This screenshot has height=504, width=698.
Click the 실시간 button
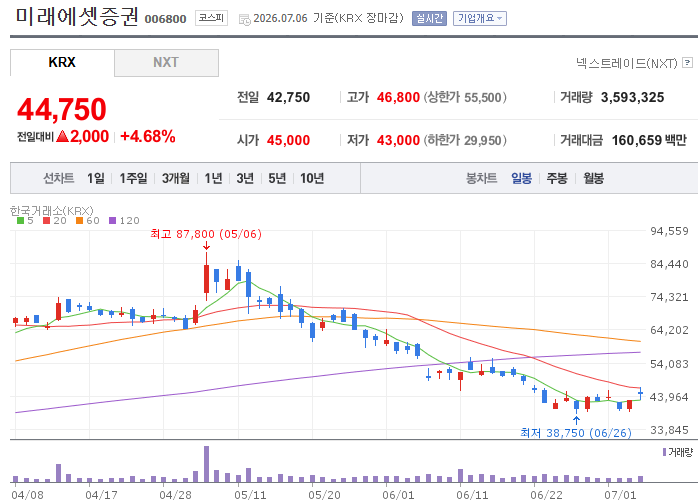429,18
